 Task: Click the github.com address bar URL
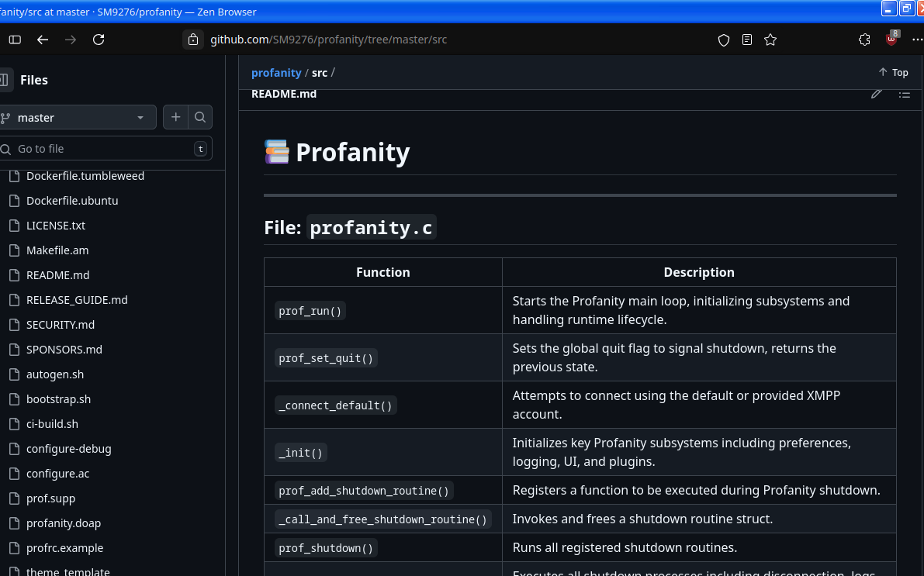(329, 40)
